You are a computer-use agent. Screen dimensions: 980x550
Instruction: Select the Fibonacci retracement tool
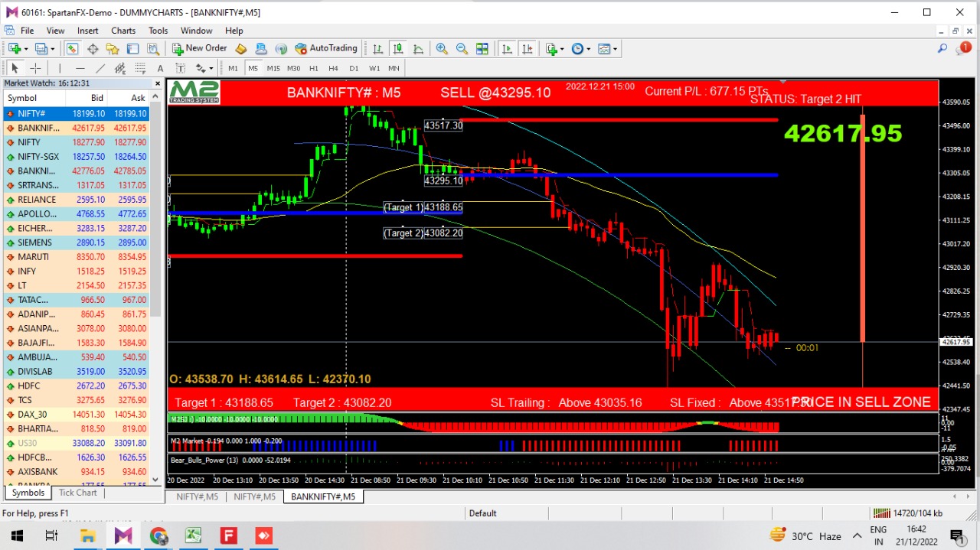pos(139,68)
